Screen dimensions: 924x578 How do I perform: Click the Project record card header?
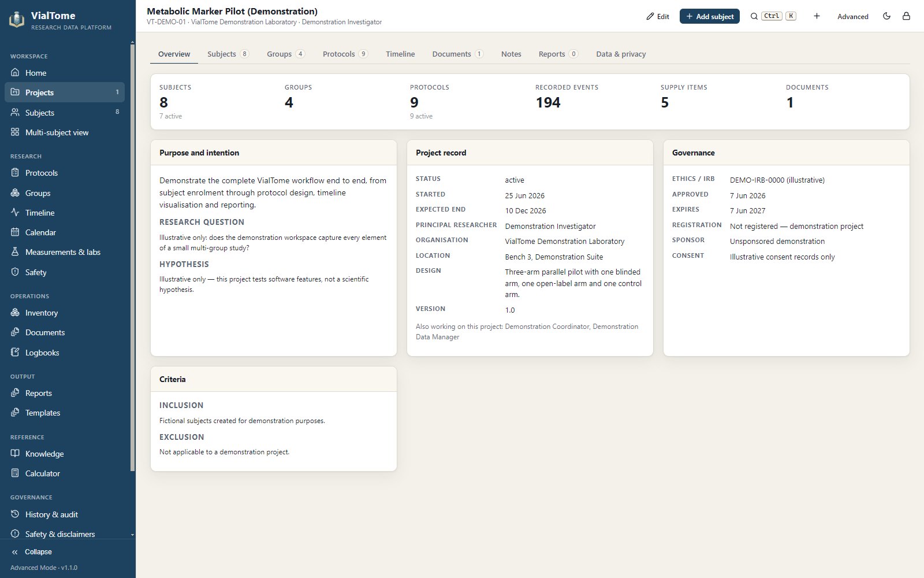pos(530,153)
